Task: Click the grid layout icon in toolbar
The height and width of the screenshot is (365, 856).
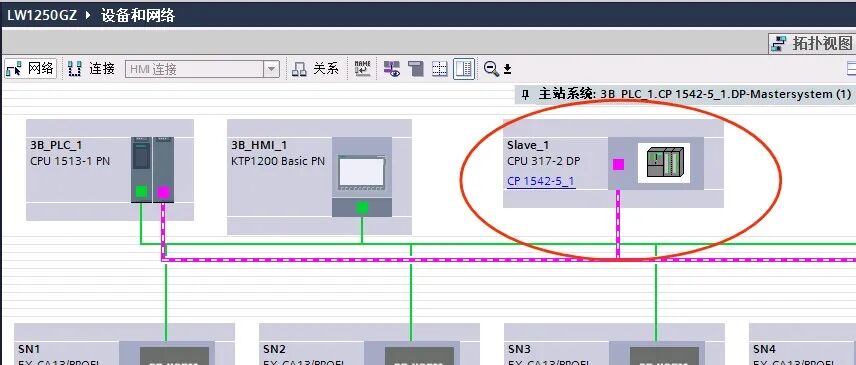Action: [439, 69]
